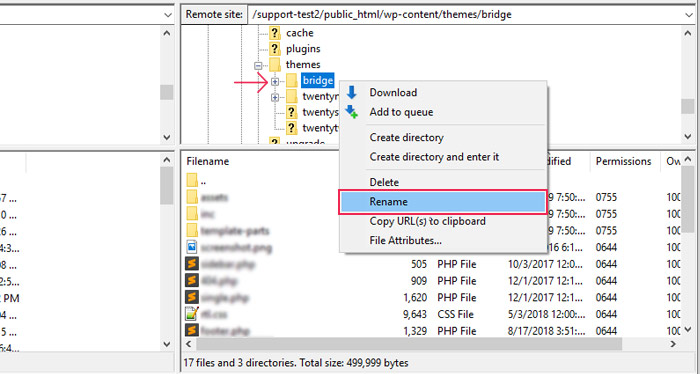Select the cache folder in tree
This screenshot has width=700, height=374.
[300, 33]
